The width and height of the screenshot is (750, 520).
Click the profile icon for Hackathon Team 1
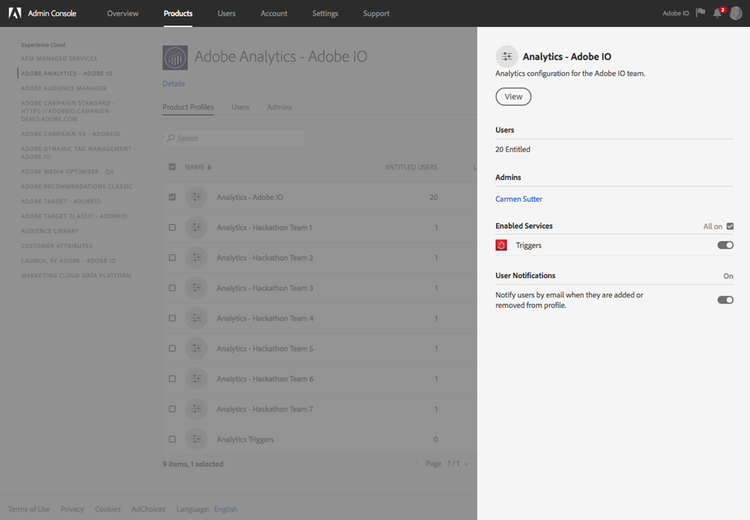point(196,227)
